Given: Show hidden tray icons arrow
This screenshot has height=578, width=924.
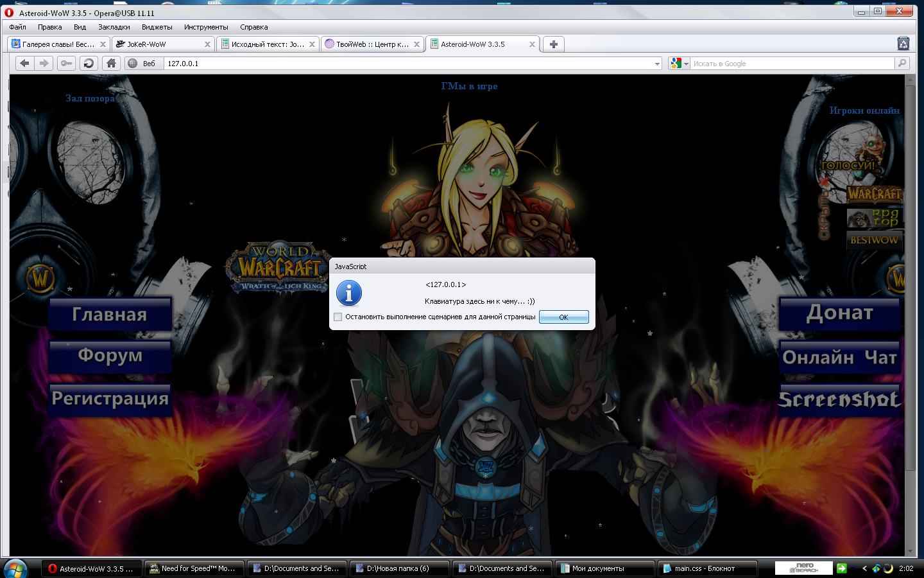Looking at the screenshot, I should point(864,568).
